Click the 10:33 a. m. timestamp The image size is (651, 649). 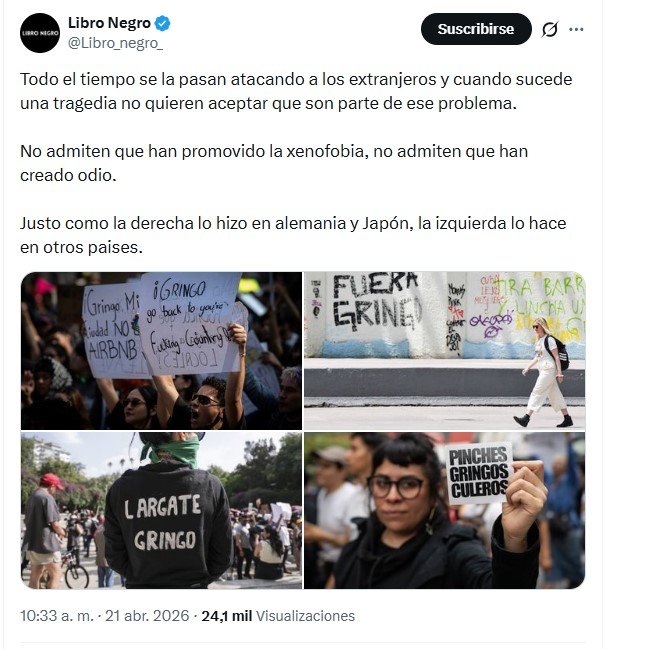(57, 616)
